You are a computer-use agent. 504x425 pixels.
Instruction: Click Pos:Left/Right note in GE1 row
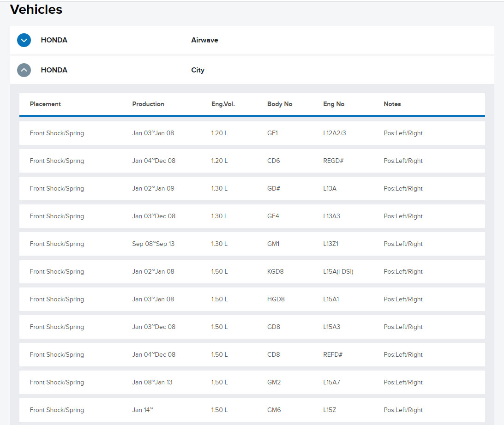point(403,133)
